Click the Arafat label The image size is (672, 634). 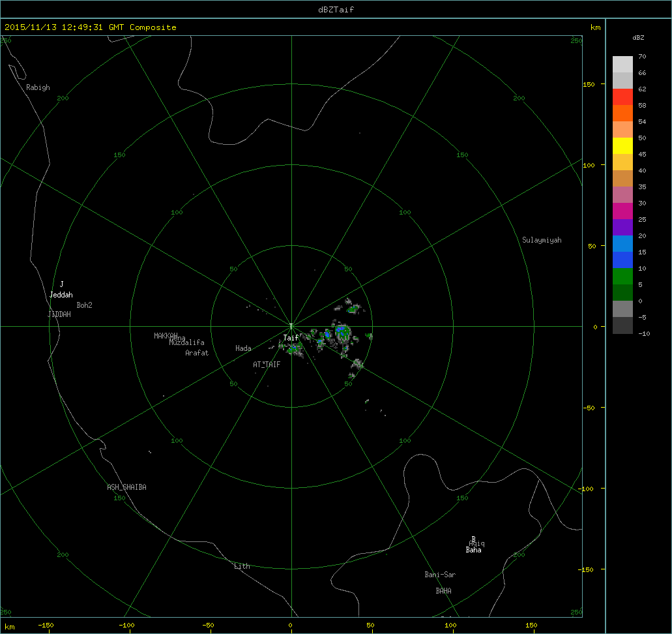click(197, 353)
